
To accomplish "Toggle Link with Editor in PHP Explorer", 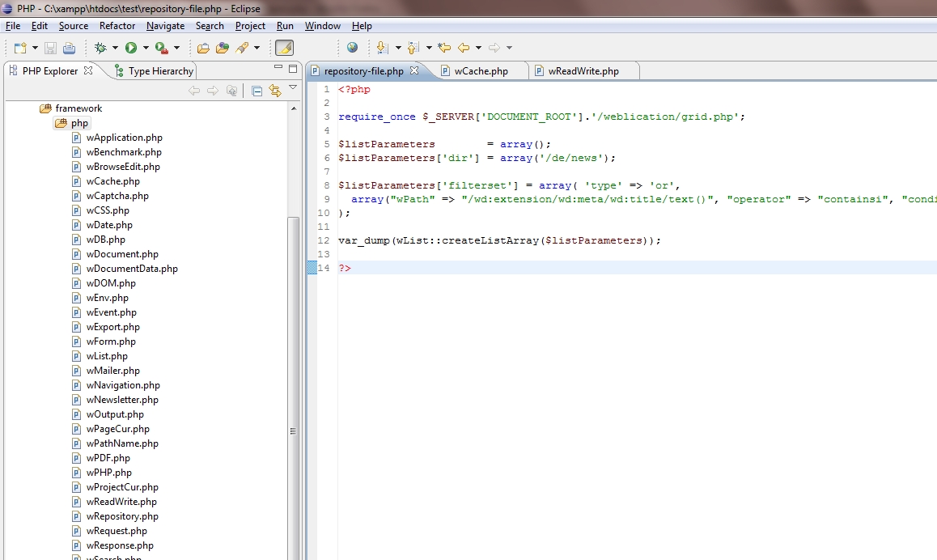I will tap(275, 91).
